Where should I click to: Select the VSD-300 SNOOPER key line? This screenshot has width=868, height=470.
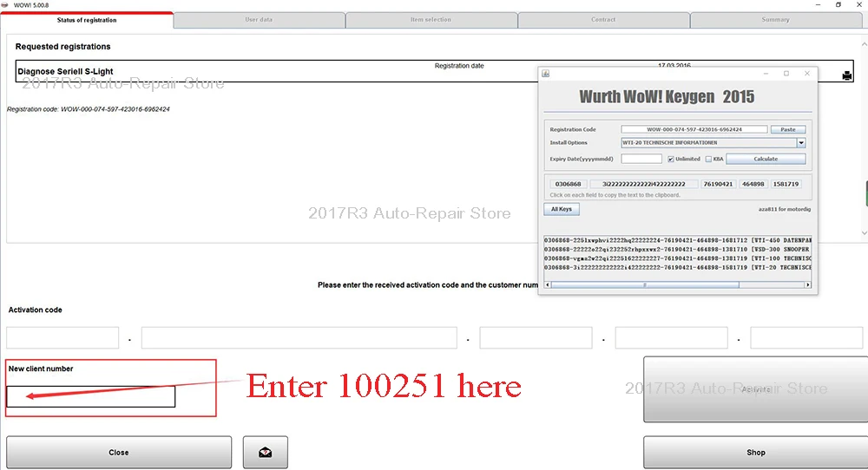pos(678,250)
